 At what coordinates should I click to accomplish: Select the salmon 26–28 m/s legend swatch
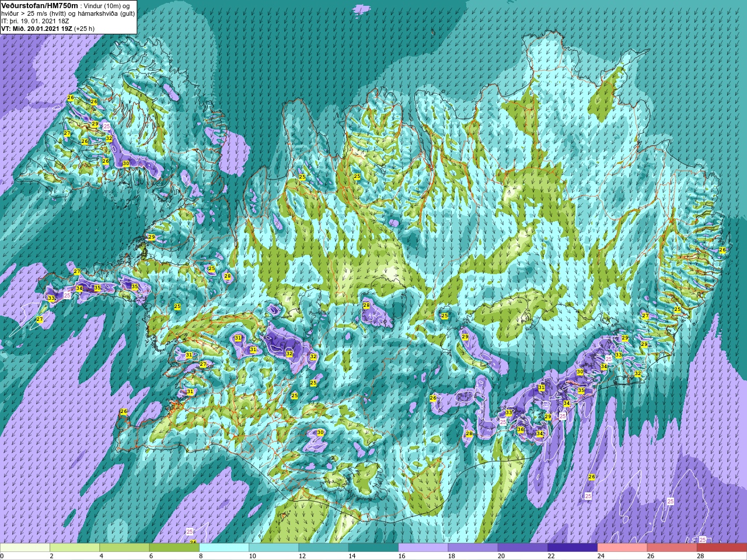tap(672, 548)
